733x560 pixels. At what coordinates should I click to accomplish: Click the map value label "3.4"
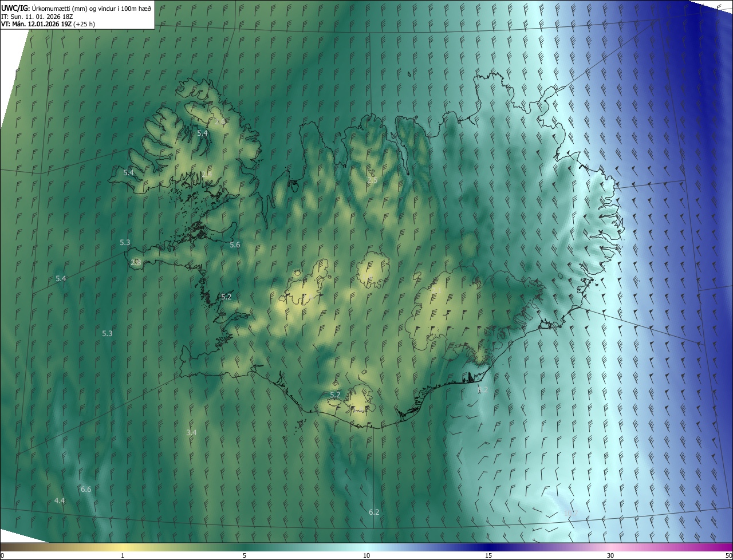point(191,432)
